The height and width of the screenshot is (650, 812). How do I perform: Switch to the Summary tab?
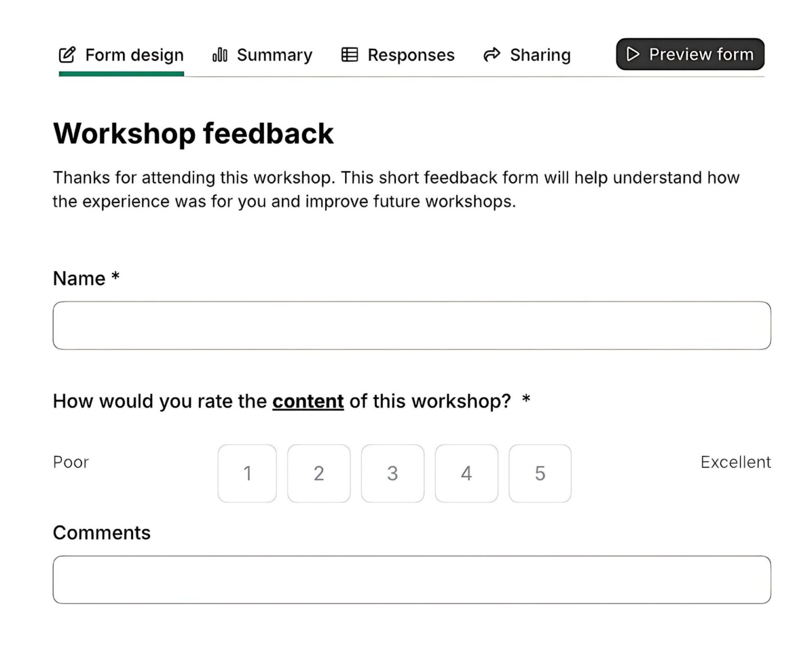point(274,54)
